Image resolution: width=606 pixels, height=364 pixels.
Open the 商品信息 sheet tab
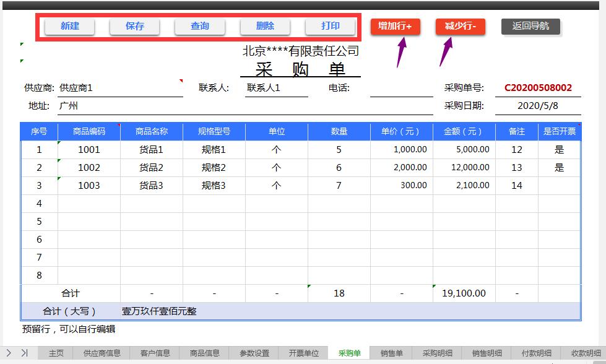coord(204,353)
